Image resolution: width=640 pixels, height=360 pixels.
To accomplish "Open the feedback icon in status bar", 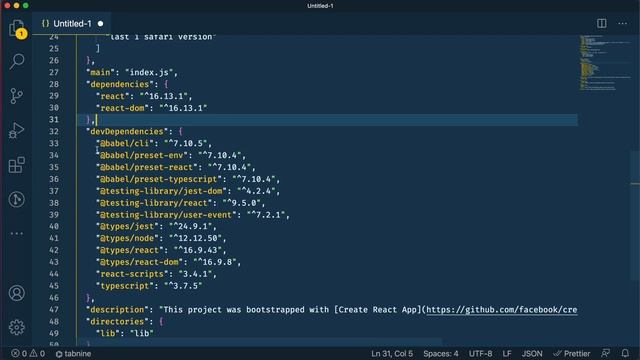I will 606,353.
